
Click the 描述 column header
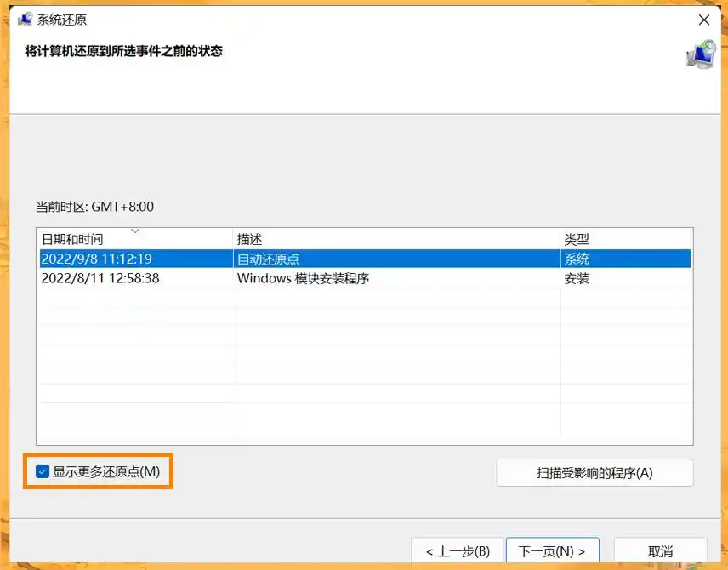pos(396,239)
